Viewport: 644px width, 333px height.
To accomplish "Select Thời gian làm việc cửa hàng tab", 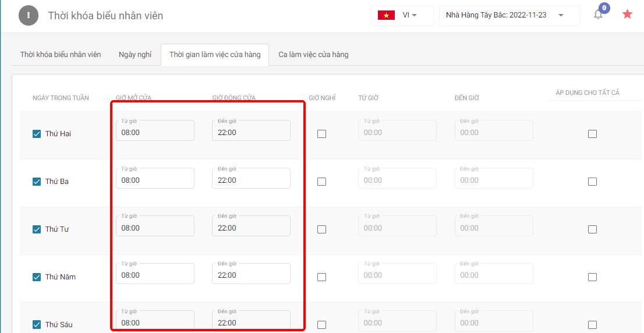I will coord(215,54).
